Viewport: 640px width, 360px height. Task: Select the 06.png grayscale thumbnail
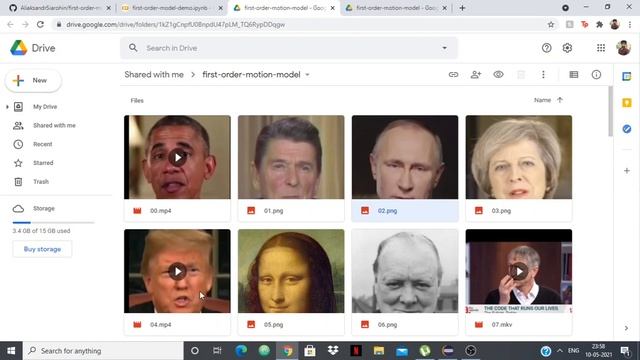click(405, 271)
